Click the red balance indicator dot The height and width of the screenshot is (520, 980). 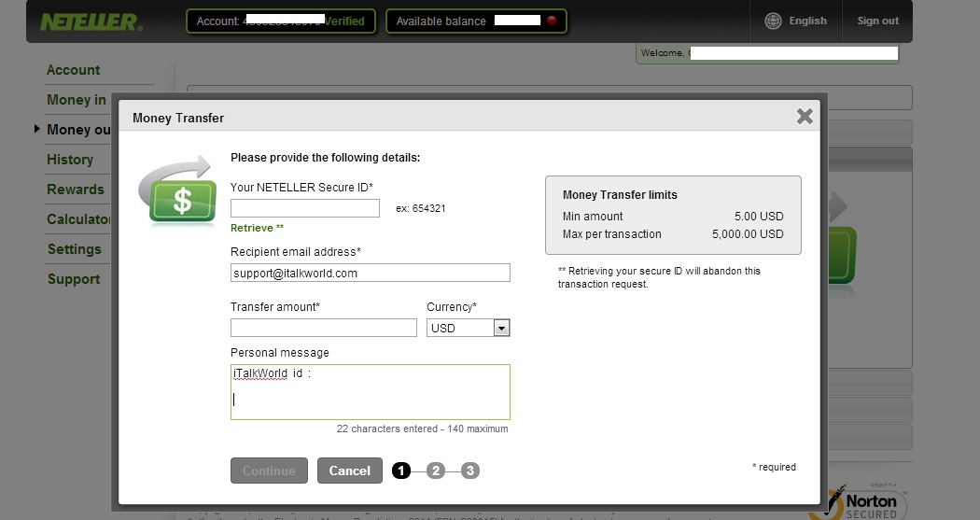(x=552, y=21)
